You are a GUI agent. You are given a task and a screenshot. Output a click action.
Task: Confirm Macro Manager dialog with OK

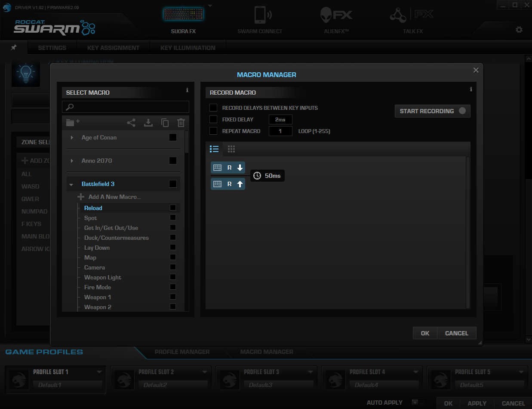425,333
